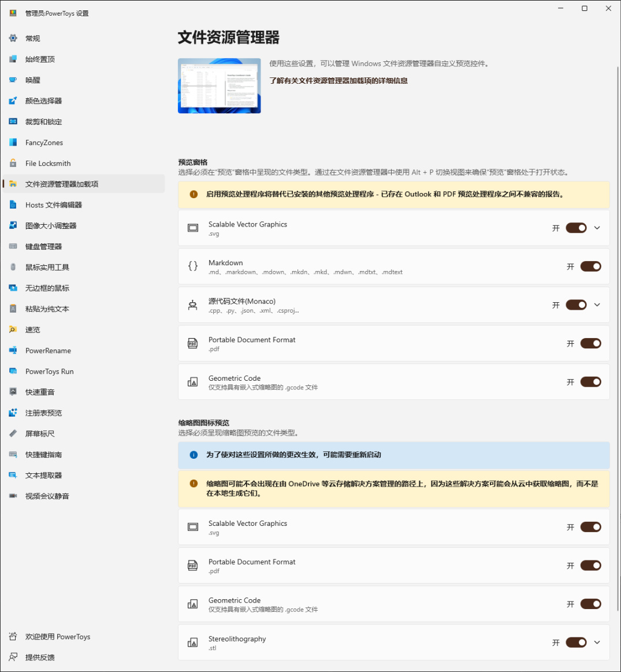This screenshot has width=621, height=672.
Task: Go to FancyZones settings
Action: tap(84, 142)
